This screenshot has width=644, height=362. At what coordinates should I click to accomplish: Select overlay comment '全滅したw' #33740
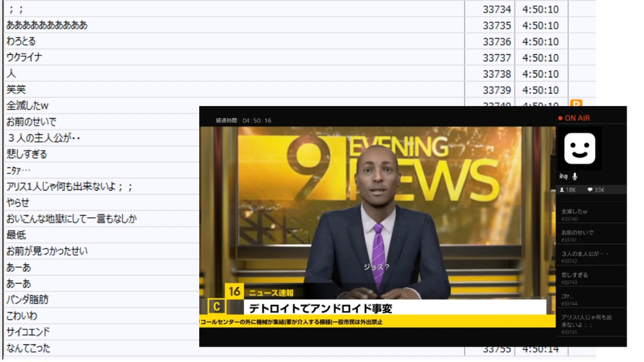click(x=591, y=215)
